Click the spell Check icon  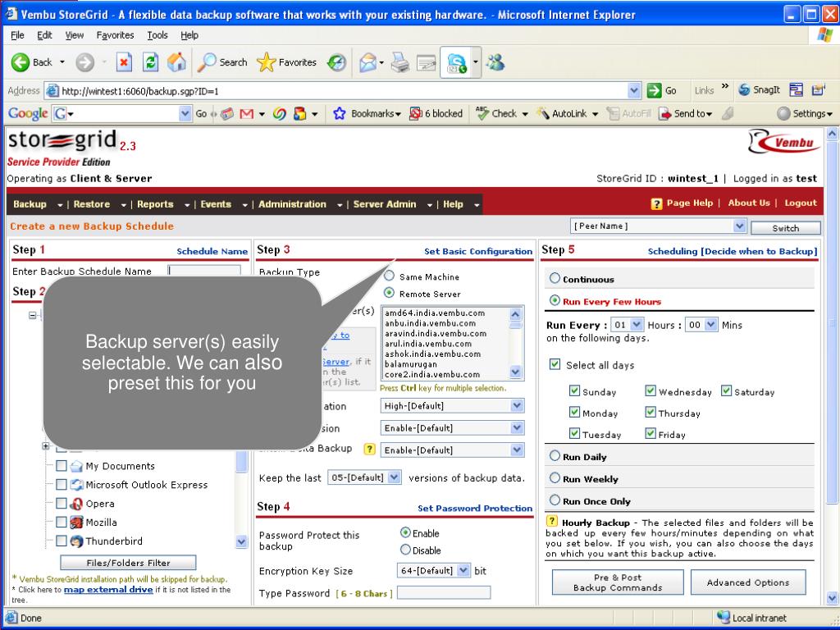482,113
